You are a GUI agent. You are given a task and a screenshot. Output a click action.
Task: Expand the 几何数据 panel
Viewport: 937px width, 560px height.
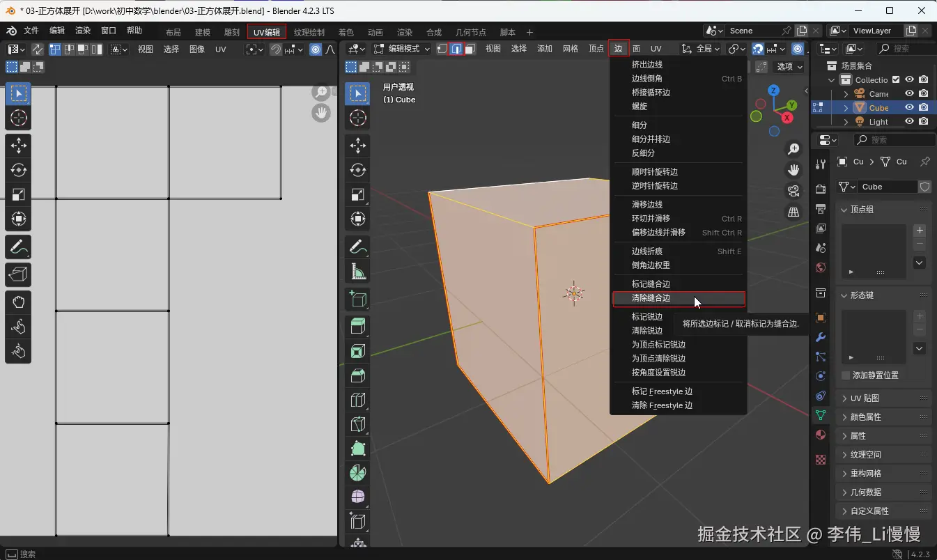(865, 492)
